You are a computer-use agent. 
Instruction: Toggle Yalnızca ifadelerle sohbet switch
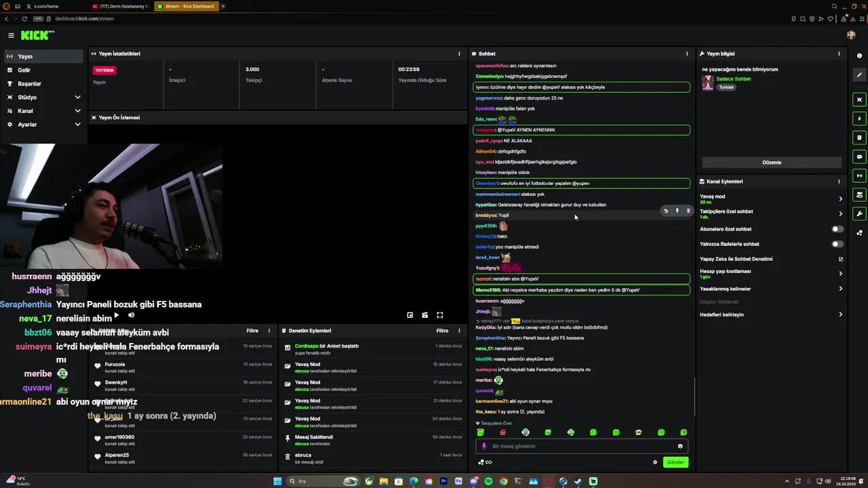838,244
